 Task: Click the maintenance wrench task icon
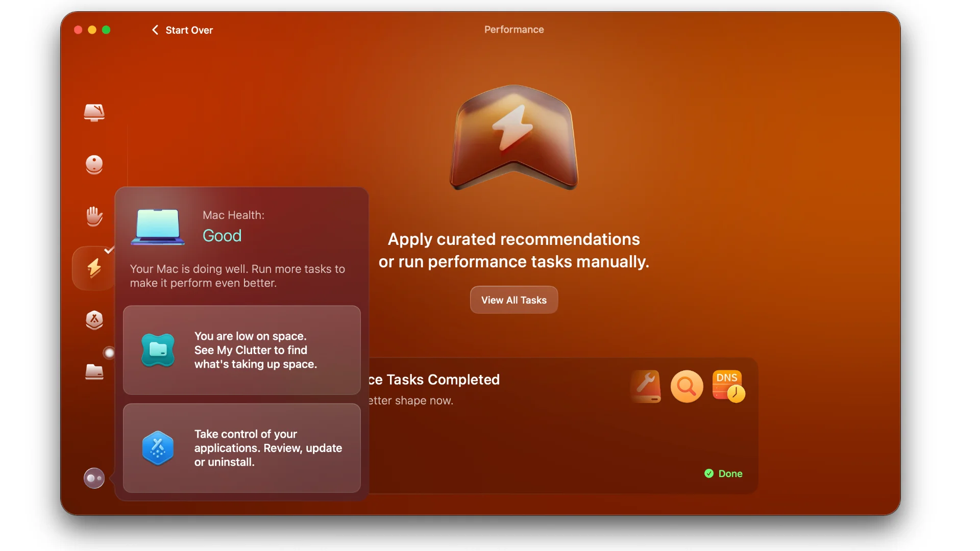[646, 387]
